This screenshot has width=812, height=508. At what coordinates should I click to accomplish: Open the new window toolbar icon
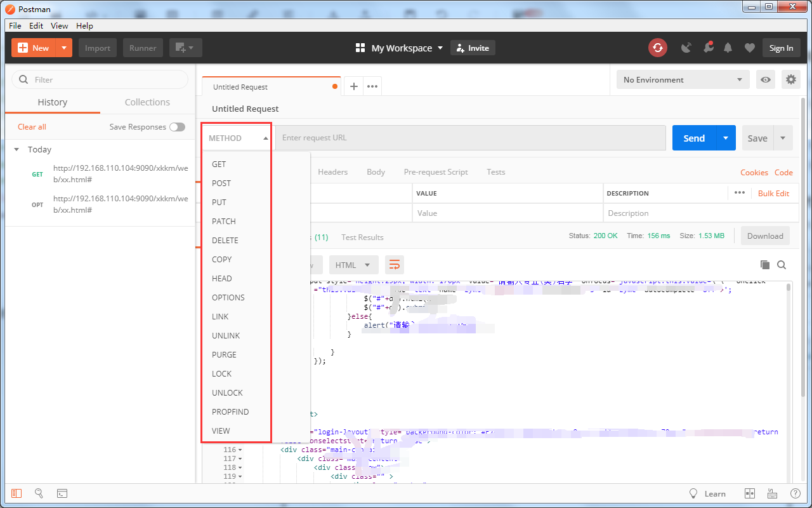pyautogui.click(x=186, y=48)
